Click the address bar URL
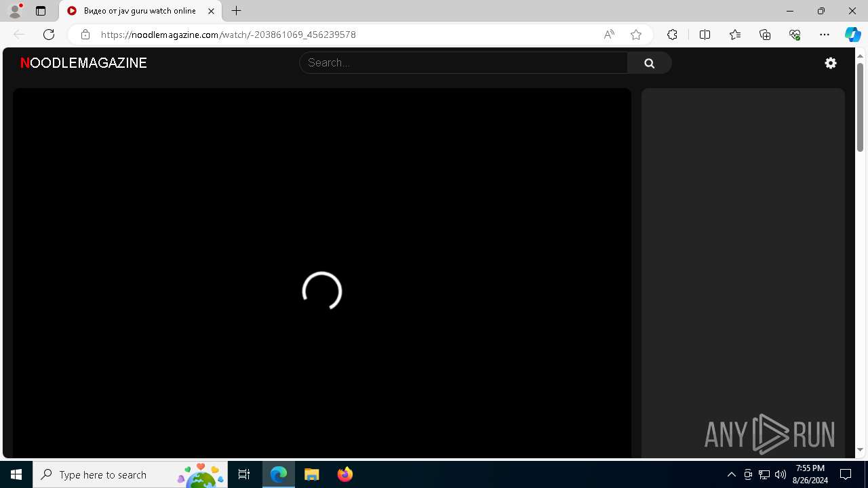868x488 pixels. [229, 35]
